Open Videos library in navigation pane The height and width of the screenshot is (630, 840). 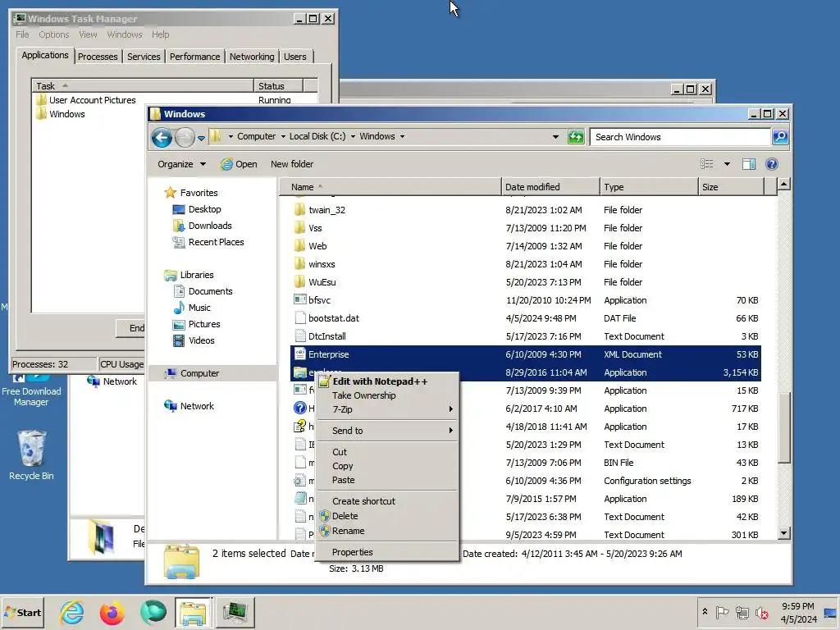(201, 340)
